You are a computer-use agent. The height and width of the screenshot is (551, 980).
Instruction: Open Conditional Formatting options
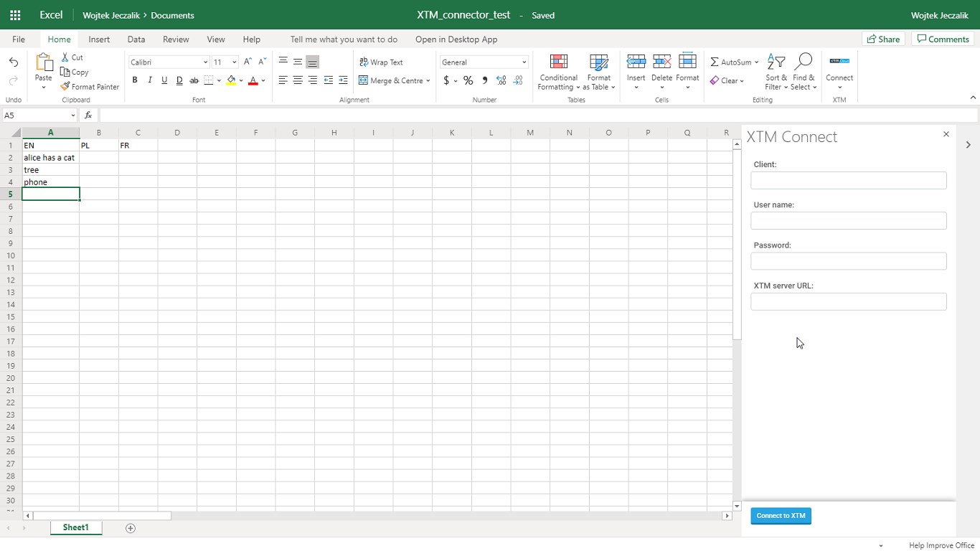(559, 72)
